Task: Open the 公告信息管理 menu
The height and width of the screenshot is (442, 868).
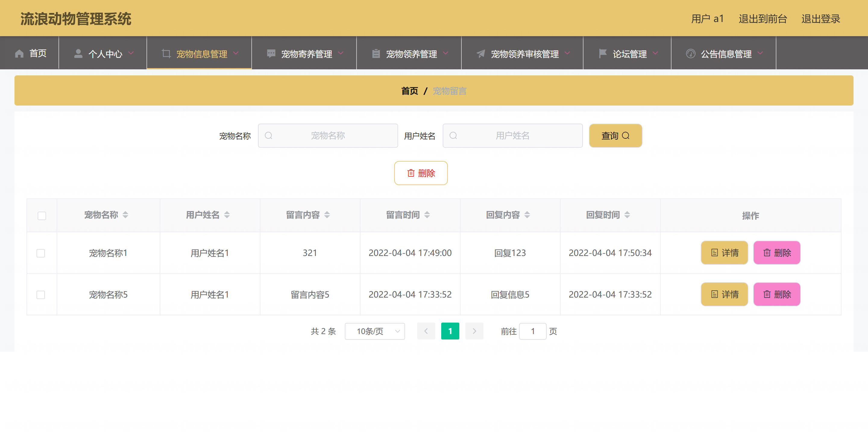Action: pyautogui.click(x=723, y=53)
